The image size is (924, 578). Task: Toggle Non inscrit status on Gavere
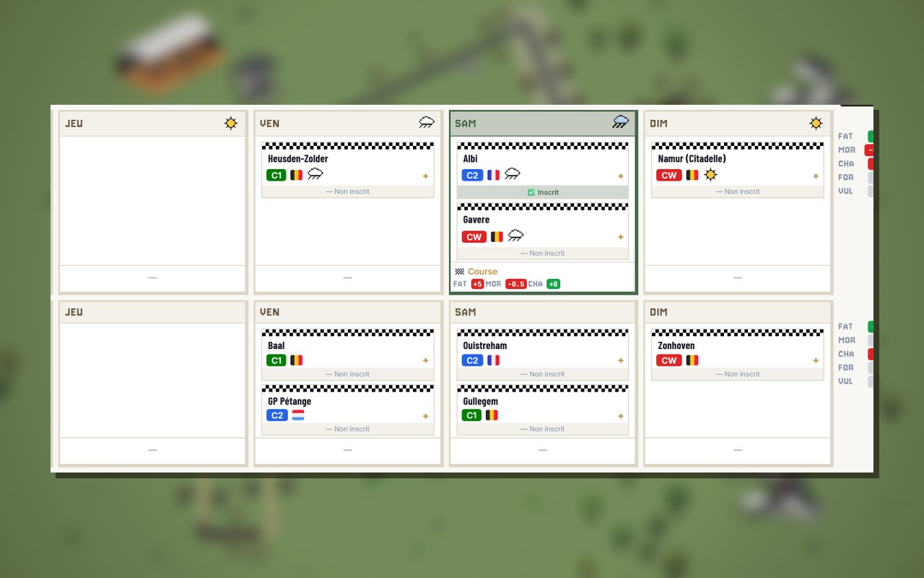point(543,254)
